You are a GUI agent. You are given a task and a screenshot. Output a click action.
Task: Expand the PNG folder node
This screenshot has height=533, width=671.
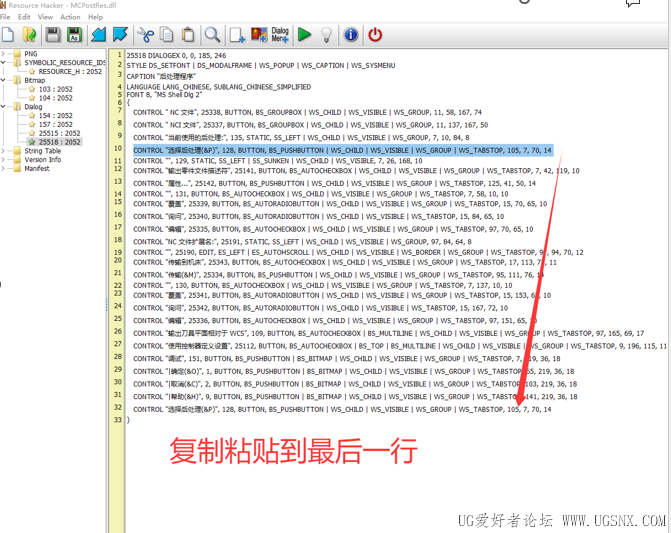(3, 54)
